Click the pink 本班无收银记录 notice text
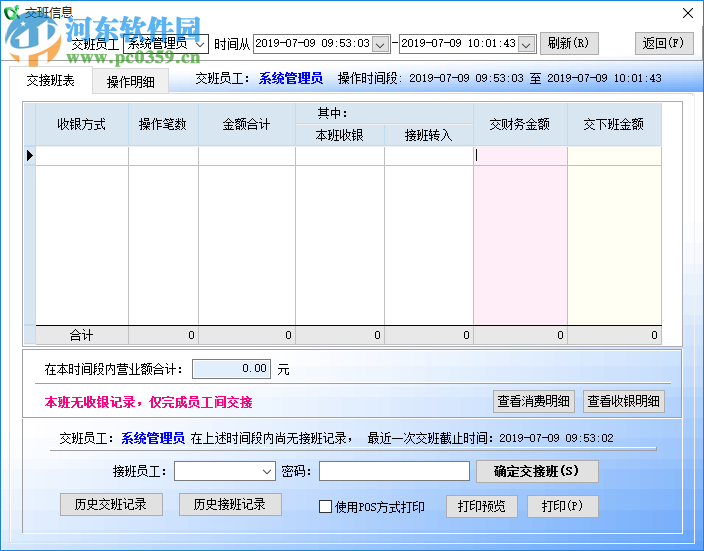Viewport: 704px width, 551px height. pyautogui.click(x=148, y=402)
